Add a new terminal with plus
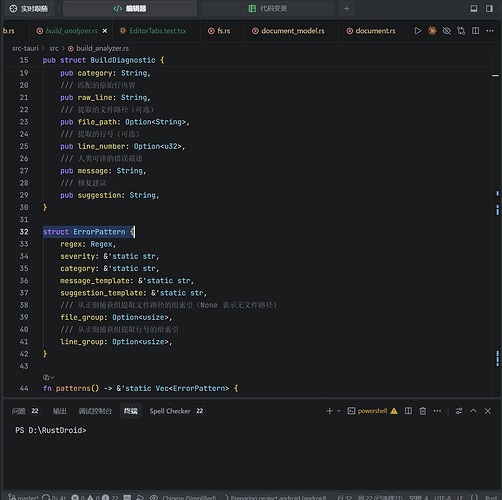 (x=329, y=411)
